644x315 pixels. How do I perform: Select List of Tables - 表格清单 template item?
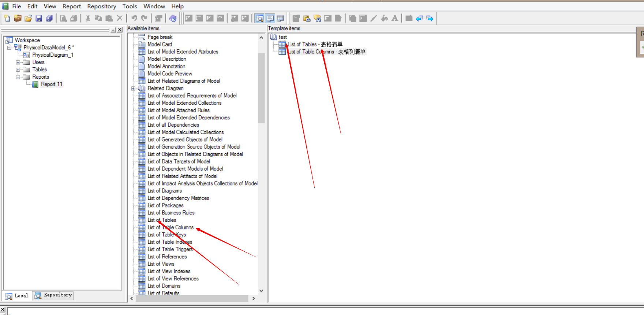(315, 44)
